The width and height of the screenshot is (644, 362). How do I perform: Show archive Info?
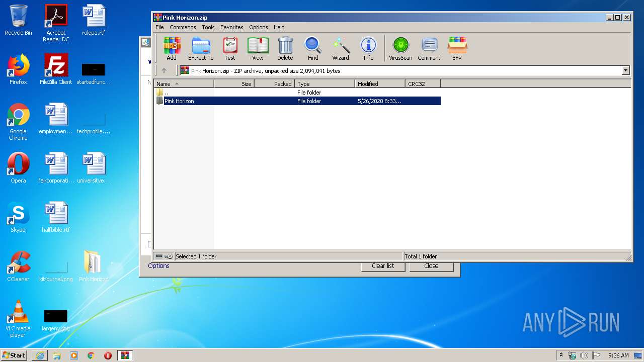(x=368, y=49)
